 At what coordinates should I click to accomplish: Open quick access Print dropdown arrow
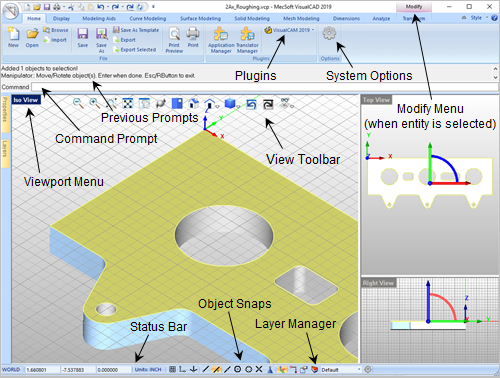[64, 7]
